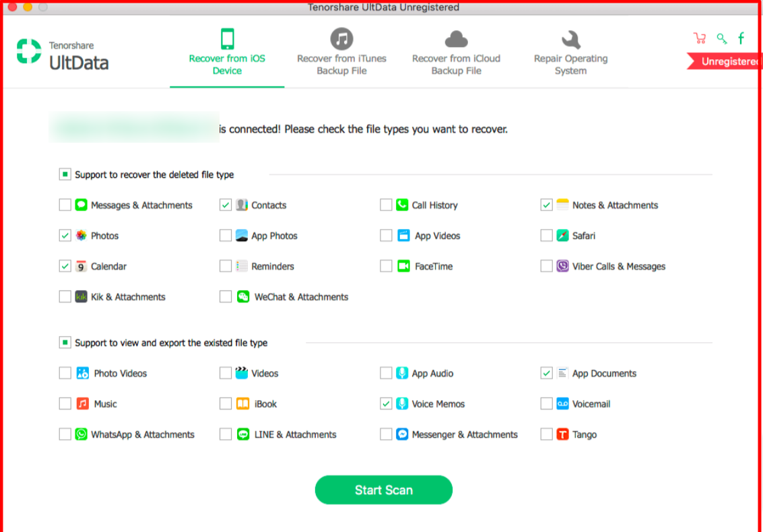Image resolution: width=763 pixels, height=532 pixels.
Task: Click the App Photos icon
Action: point(242,236)
